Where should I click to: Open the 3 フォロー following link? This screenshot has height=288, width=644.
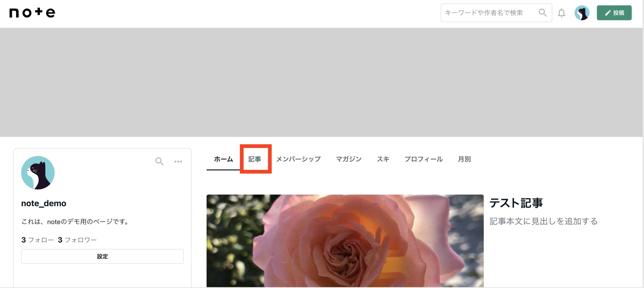click(x=37, y=240)
